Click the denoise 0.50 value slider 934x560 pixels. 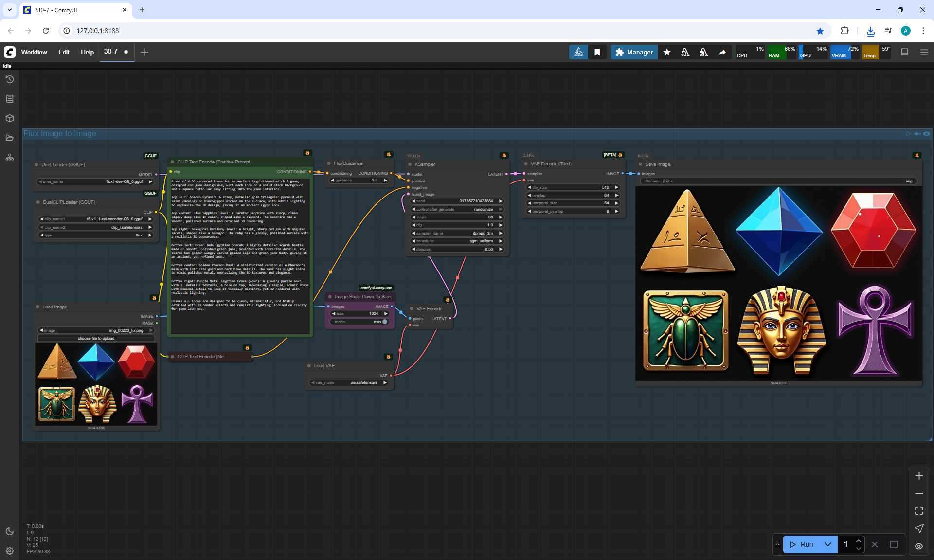point(457,249)
